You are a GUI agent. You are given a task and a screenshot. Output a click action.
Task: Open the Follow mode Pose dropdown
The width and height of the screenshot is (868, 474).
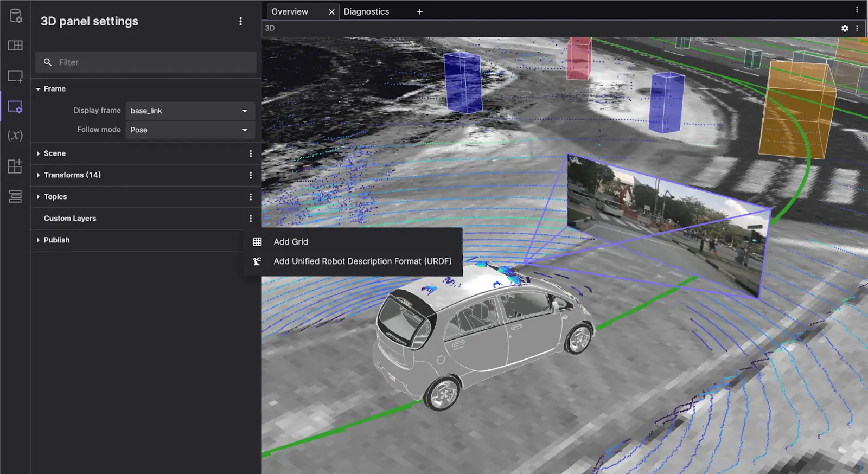(190, 130)
